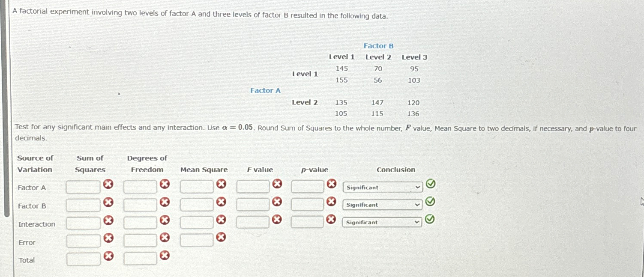Click the red X beside Total Sum of Squares
Image resolution: width=644 pixels, height=277 pixels.
[109, 256]
